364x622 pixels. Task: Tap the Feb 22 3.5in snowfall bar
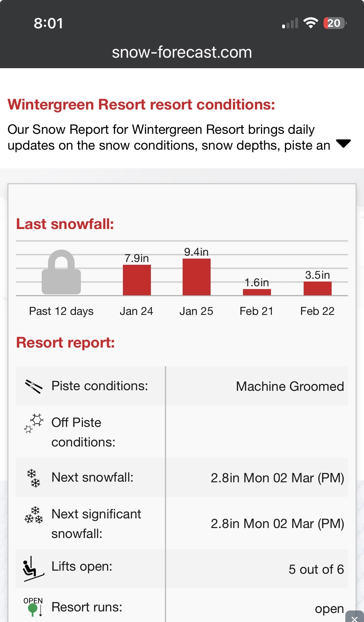(x=317, y=288)
